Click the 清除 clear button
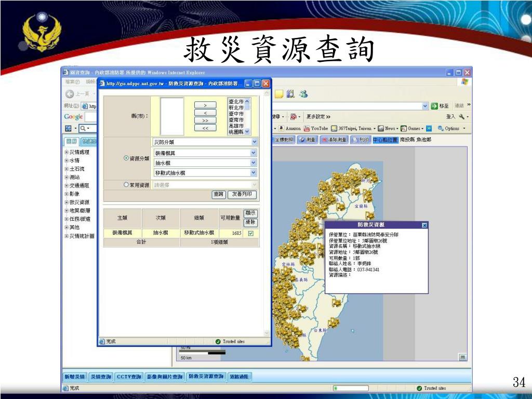Screen dimensions: 532x399 tap(250, 222)
